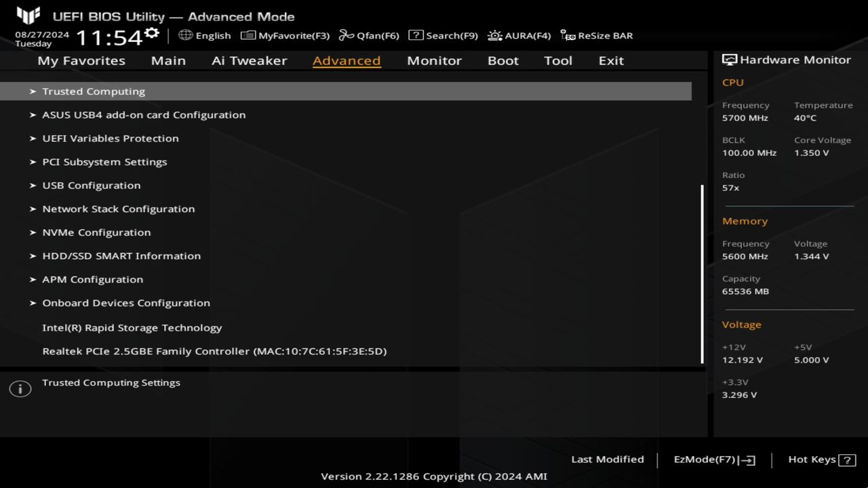Open Trusted Computing entry text
868x488 pixels.
[94, 91]
